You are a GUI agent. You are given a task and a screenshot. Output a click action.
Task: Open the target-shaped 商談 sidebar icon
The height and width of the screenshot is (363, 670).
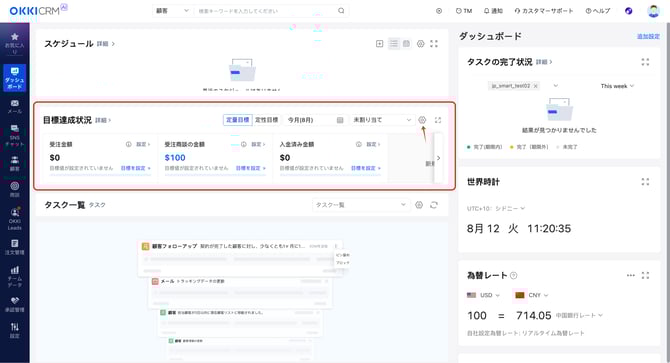pos(15,190)
